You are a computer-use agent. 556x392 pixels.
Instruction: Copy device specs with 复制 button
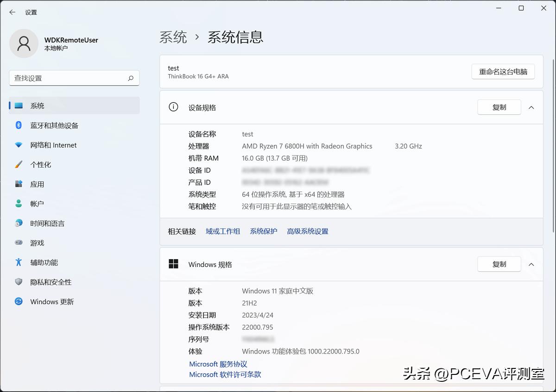(499, 107)
